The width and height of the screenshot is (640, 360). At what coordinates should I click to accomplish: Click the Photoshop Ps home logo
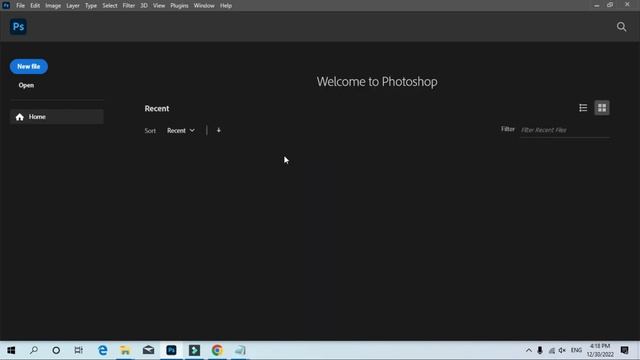pyautogui.click(x=18, y=27)
